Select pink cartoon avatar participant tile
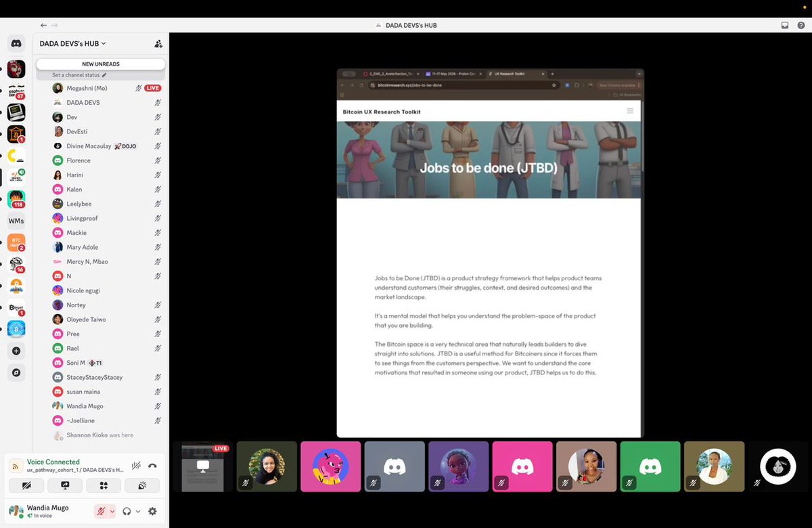812x528 pixels. [330, 466]
